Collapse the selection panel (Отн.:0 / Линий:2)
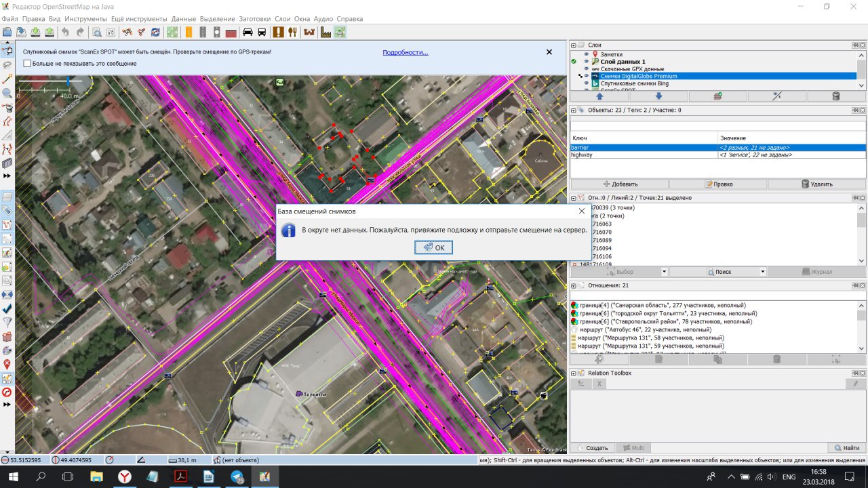 coord(573,198)
